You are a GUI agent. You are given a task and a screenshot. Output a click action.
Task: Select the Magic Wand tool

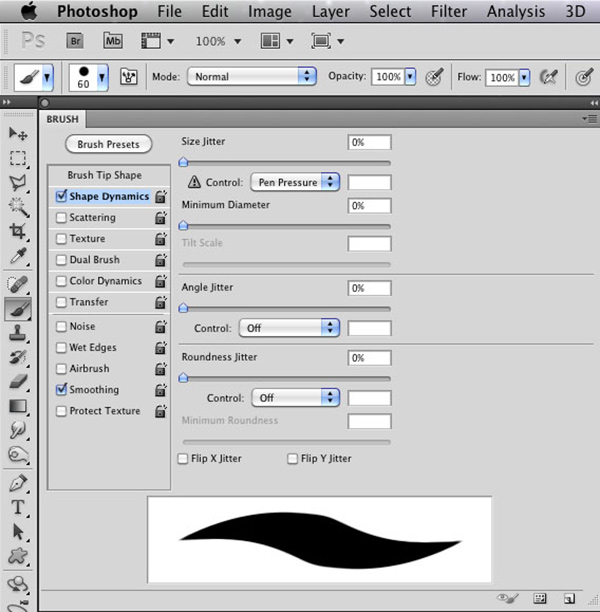(18, 207)
